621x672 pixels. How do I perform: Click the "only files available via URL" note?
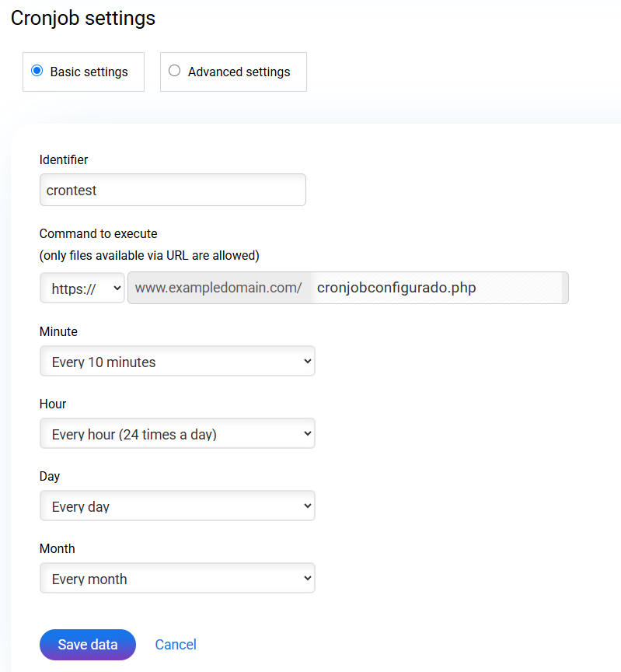149,255
